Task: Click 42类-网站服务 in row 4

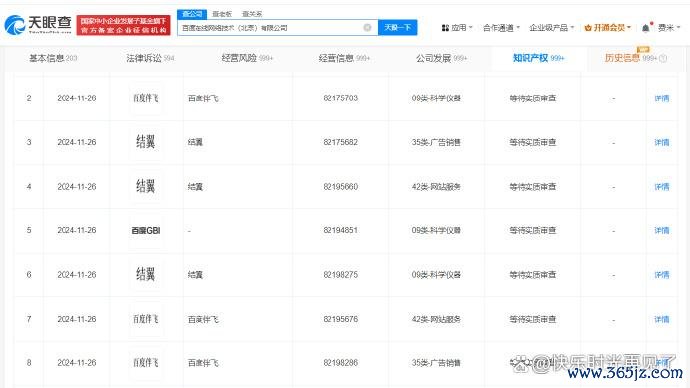Action: tap(436, 187)
